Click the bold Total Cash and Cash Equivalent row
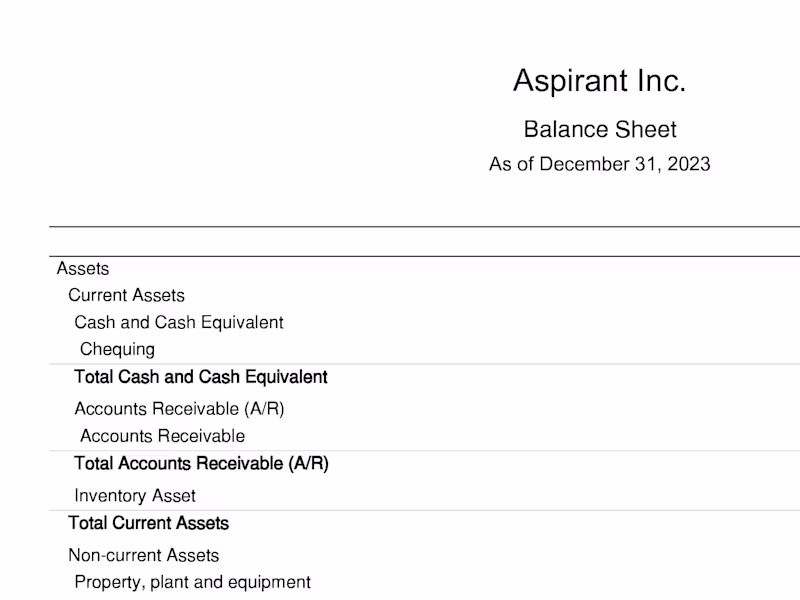 200,377
